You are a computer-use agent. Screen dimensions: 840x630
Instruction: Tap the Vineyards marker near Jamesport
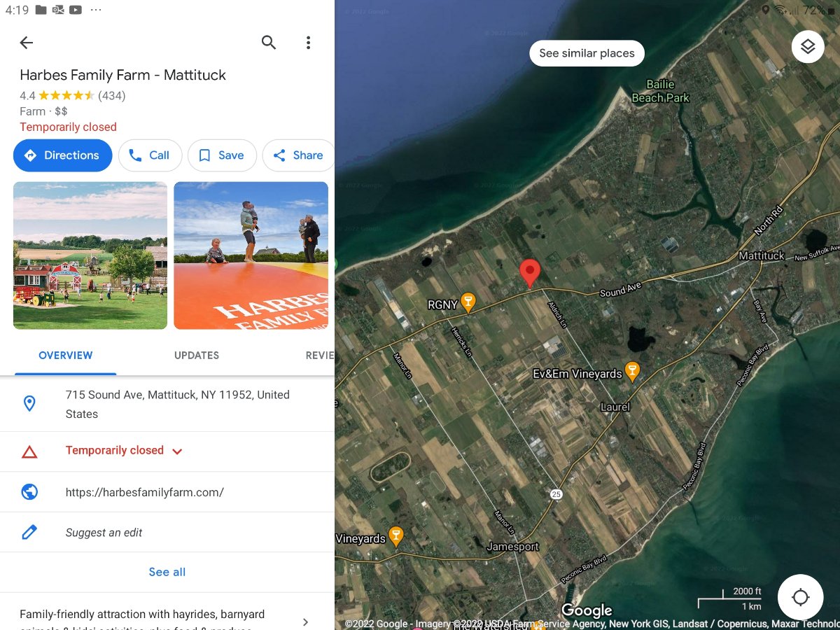396,537
